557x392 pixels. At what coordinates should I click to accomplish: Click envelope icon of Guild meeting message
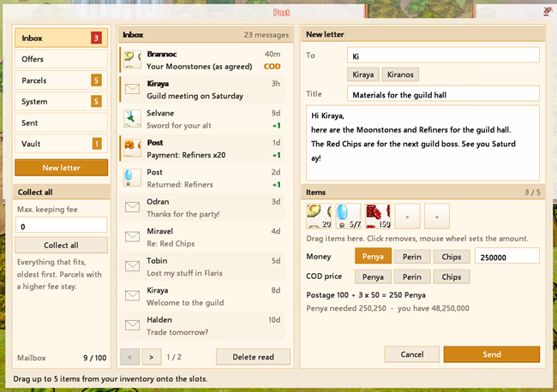[132, 89]
